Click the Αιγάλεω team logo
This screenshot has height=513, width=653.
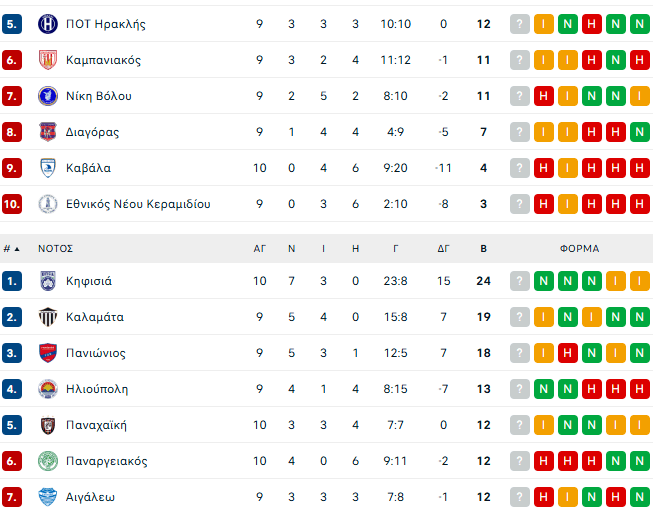[47, 497]
